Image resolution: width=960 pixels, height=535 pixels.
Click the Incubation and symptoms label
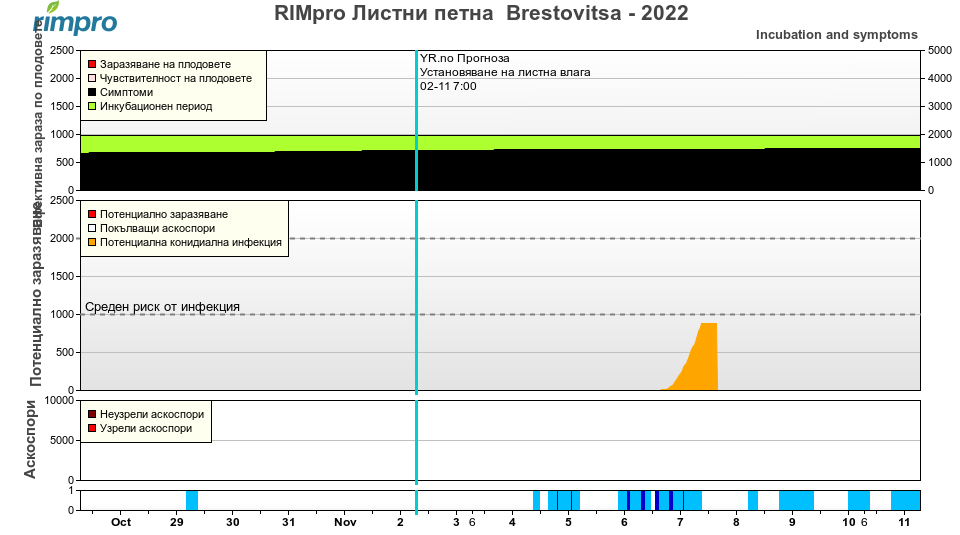836,35
